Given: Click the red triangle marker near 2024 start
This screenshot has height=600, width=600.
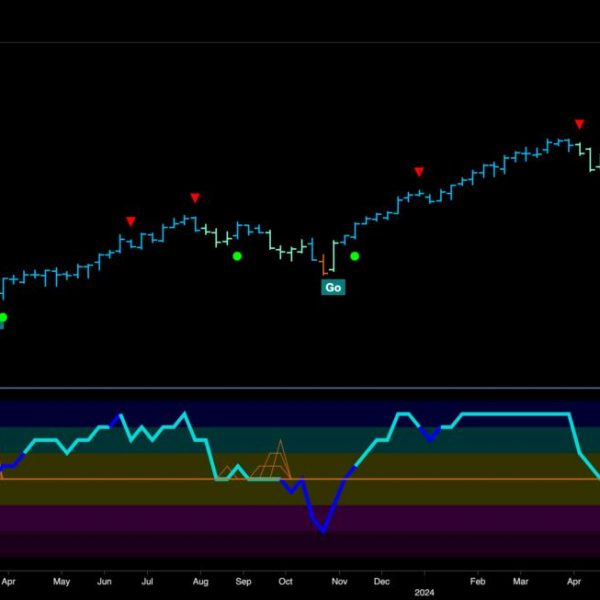Looking at the screenshot, I should (419, 171).
